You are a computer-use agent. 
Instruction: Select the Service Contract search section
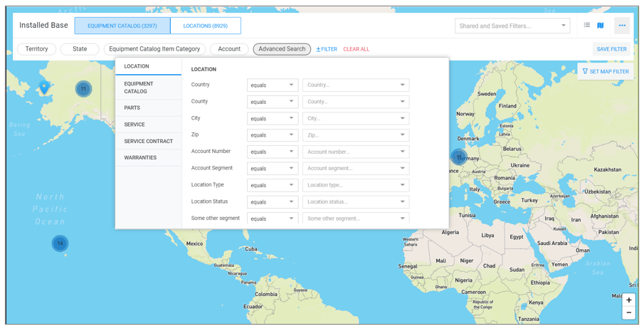coord(148,141)
